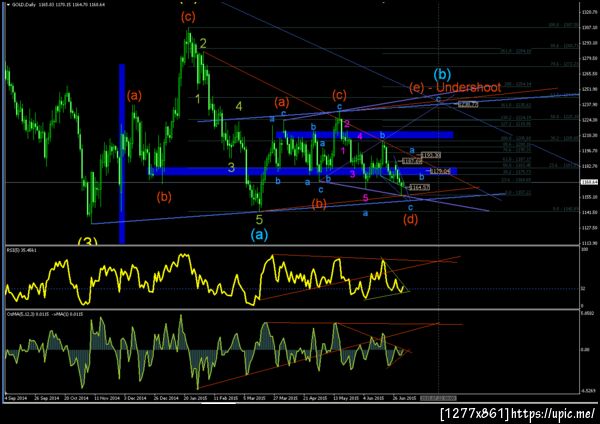
Task: Select the yellow-green 3 wave label
Action: (x=231, y=167)
